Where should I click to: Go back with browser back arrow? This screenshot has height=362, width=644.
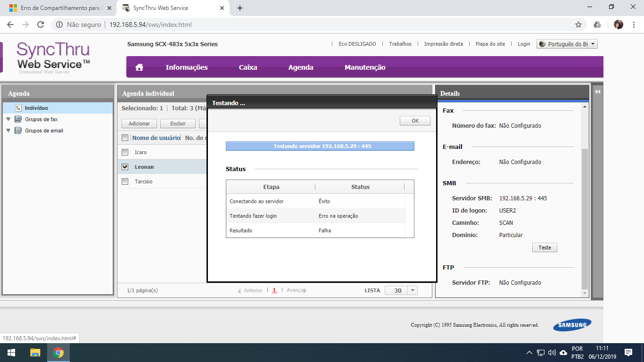pos(10,25)
